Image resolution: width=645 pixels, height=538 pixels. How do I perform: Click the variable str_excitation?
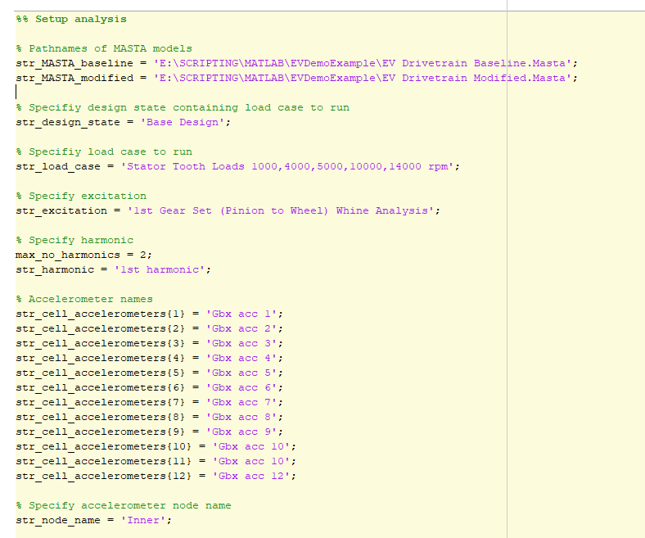[x=61, y=211]
